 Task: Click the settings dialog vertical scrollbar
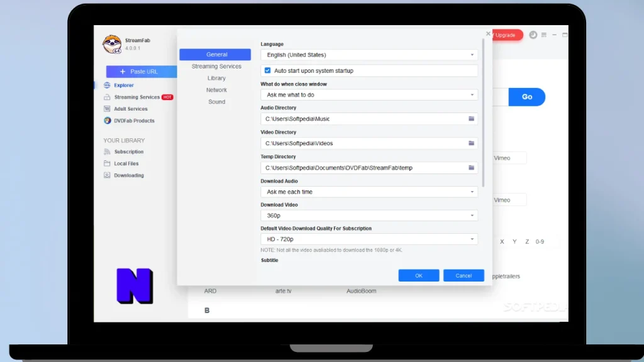click(x=484, y=113)
